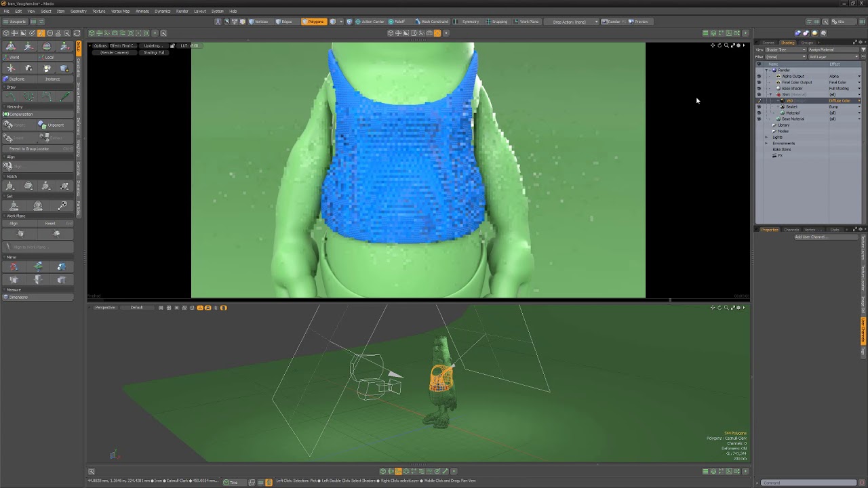Toggle visibility of Final Color Output layer
868x488 pixels.
(759, 82)
